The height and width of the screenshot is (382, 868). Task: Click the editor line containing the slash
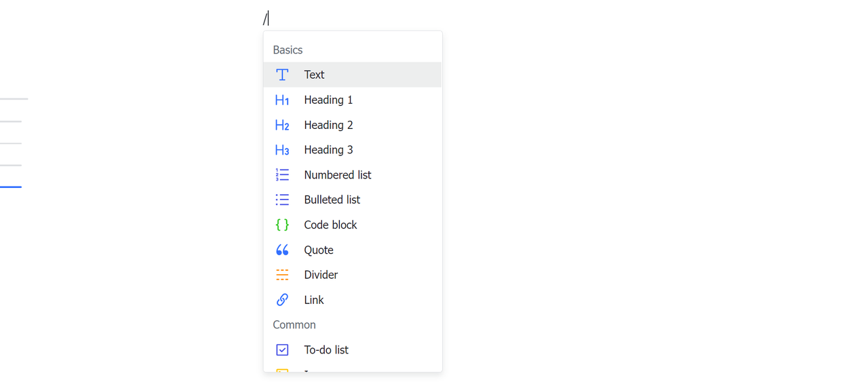266,18
